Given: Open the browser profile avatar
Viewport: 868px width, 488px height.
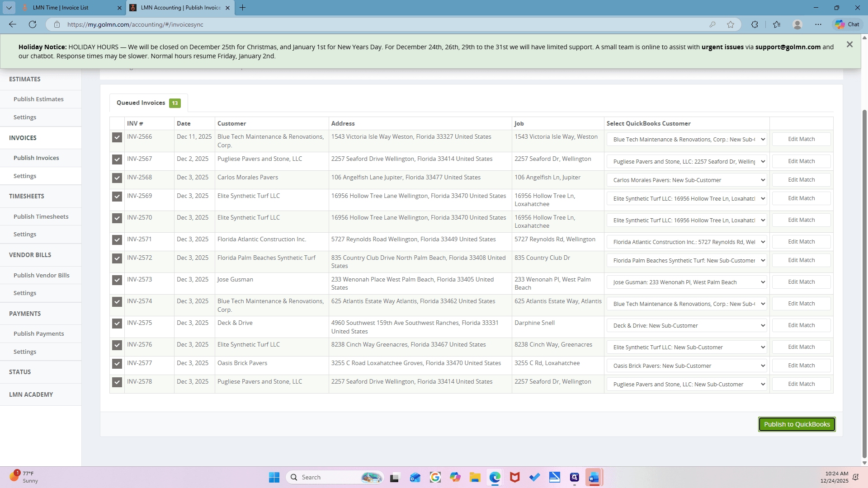Looking at the screenshot, I should click(x=797, y=24).
